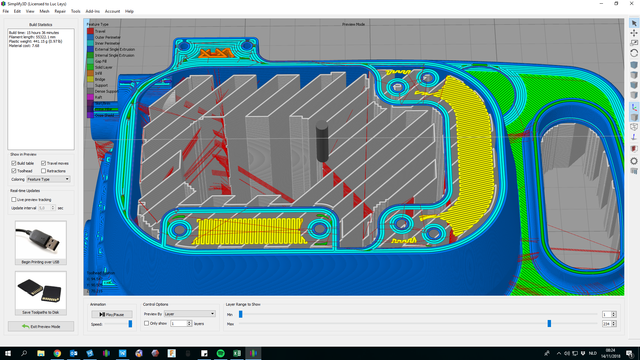Click the Only show layers spinner arrows

[189, 323]
